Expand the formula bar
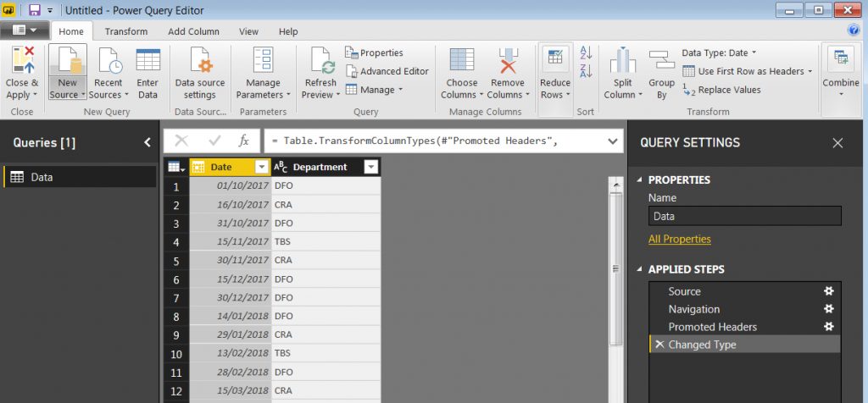This screenshot has height=403, width=868. 613,141
